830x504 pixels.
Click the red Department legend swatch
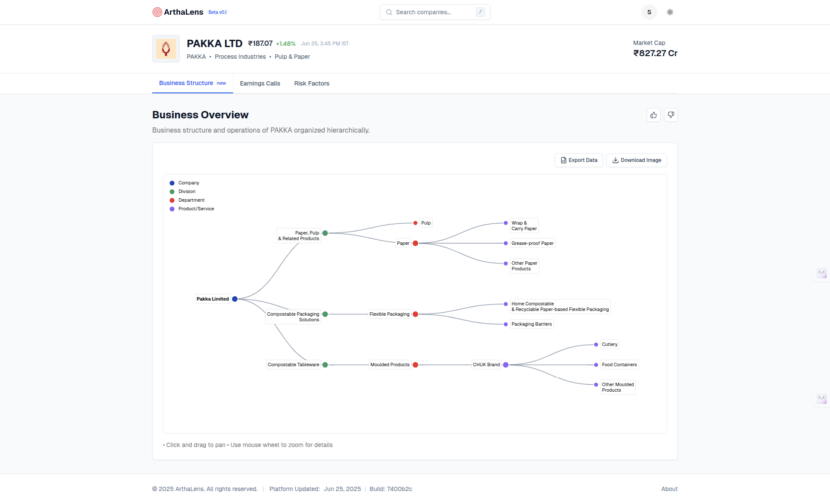point(172,200)
